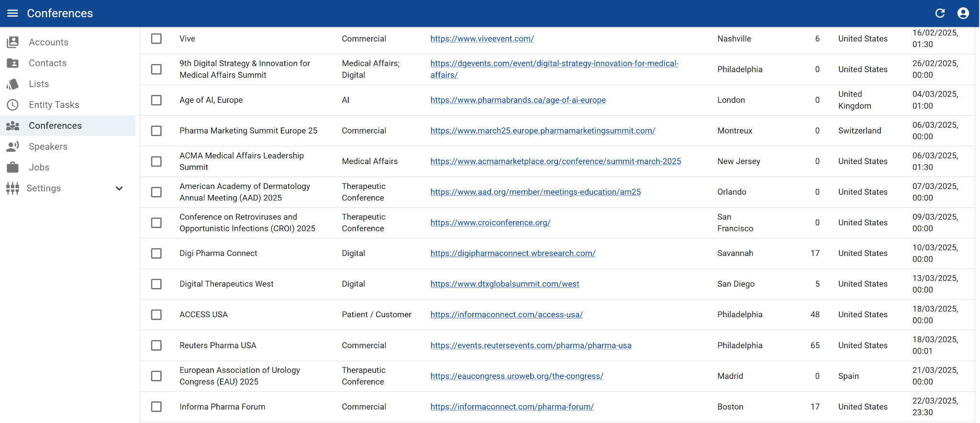Tick the checkbox for Vive row

pyautogui.click(x=156, y=39)
